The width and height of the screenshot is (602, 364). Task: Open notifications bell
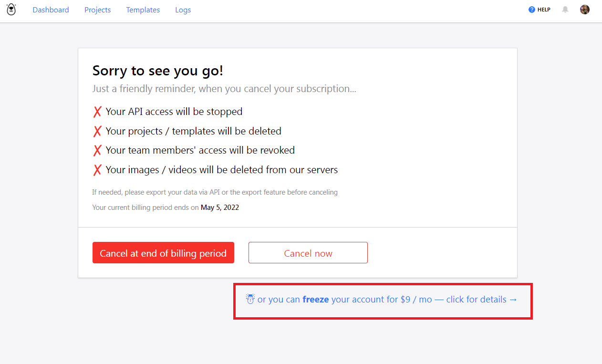tap(565, 10)
